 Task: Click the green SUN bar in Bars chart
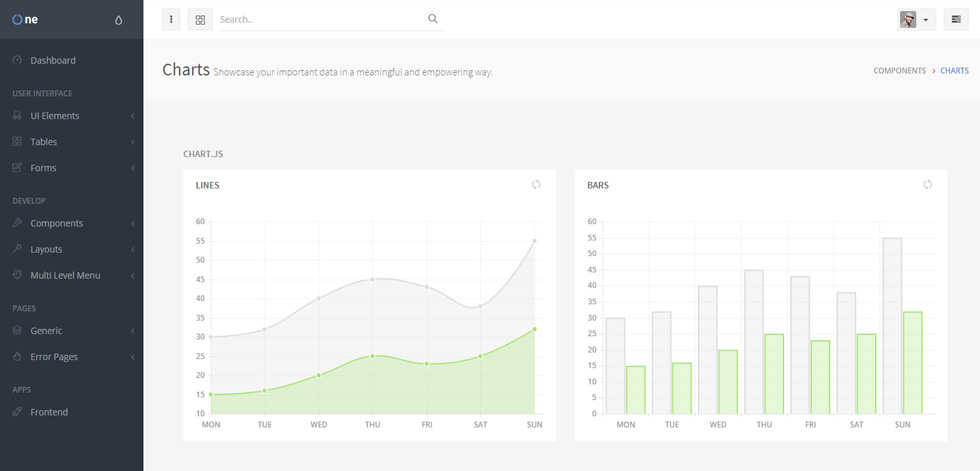pyautogui.click(x=912, y=362)
